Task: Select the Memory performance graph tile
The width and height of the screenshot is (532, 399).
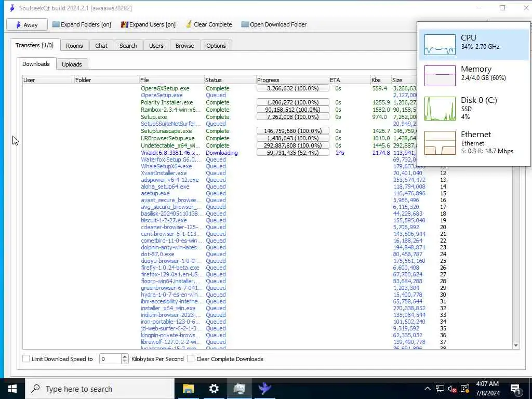Action: click(474, 76)
